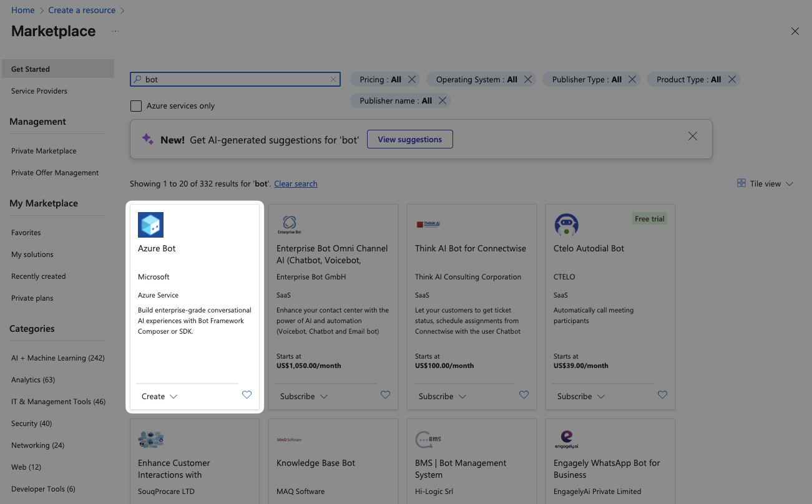Click the Free trial badge

(x=650, y=219)
